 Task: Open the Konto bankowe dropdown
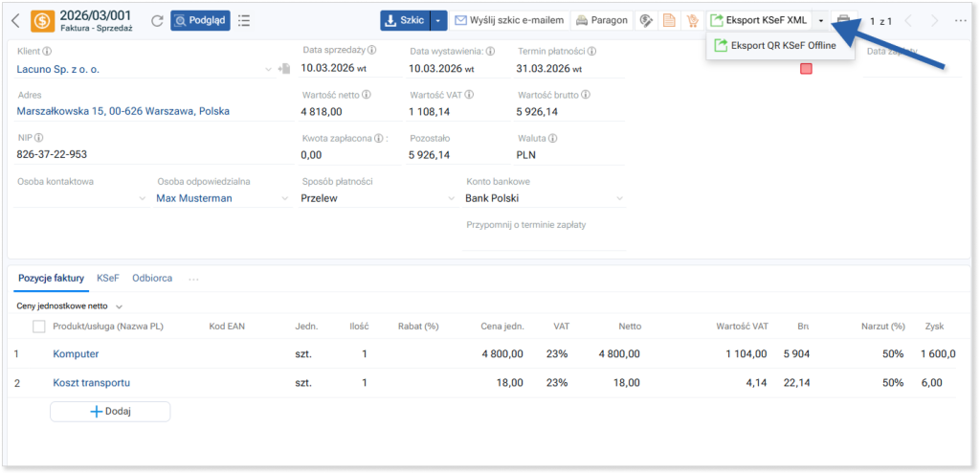[x=544, y=198]
